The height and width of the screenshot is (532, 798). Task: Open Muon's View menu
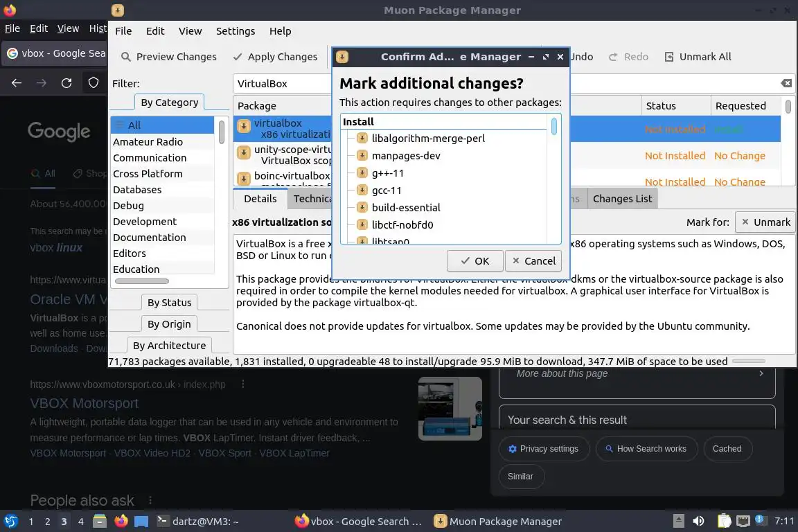point(190,31)
